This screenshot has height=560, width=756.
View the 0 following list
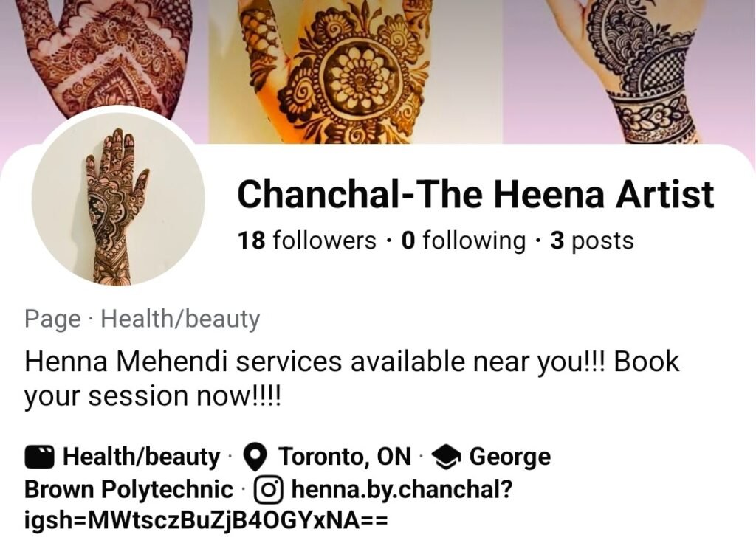click(x=464, y=240)
